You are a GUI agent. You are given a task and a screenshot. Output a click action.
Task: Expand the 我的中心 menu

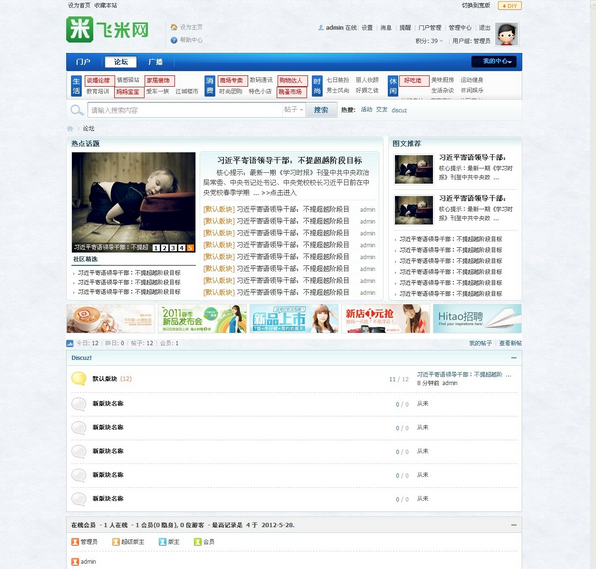(494, 61)
